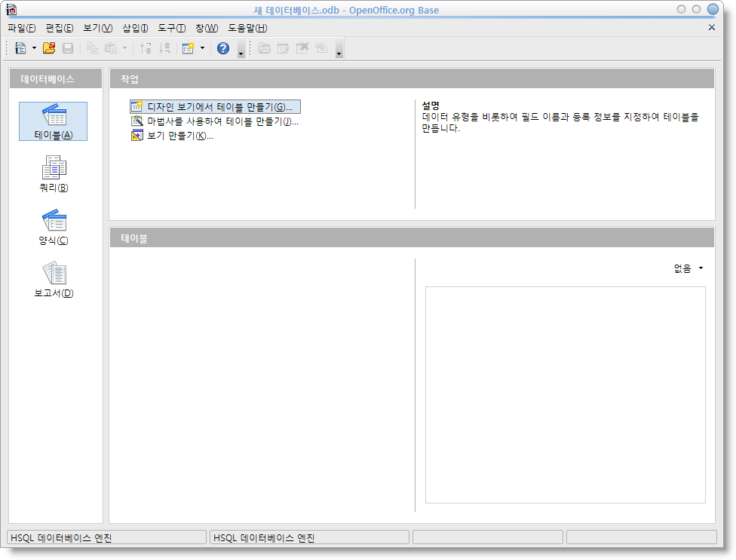Click the create view task icon
736x560 pixels.
tap(137, 136)
